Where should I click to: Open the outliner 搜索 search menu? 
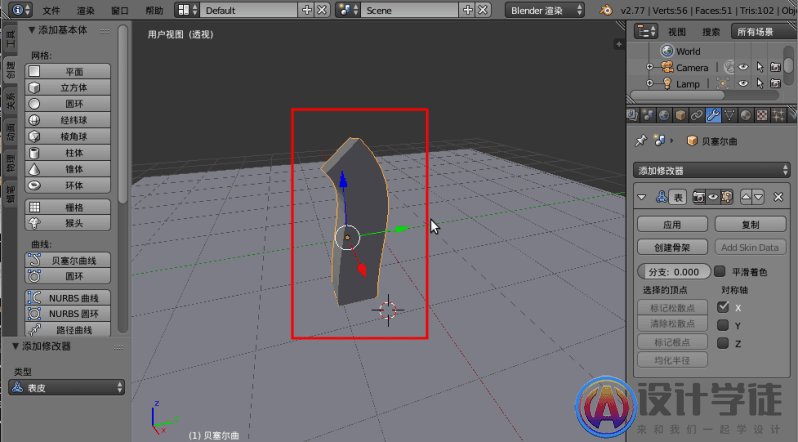pos(711,32)
